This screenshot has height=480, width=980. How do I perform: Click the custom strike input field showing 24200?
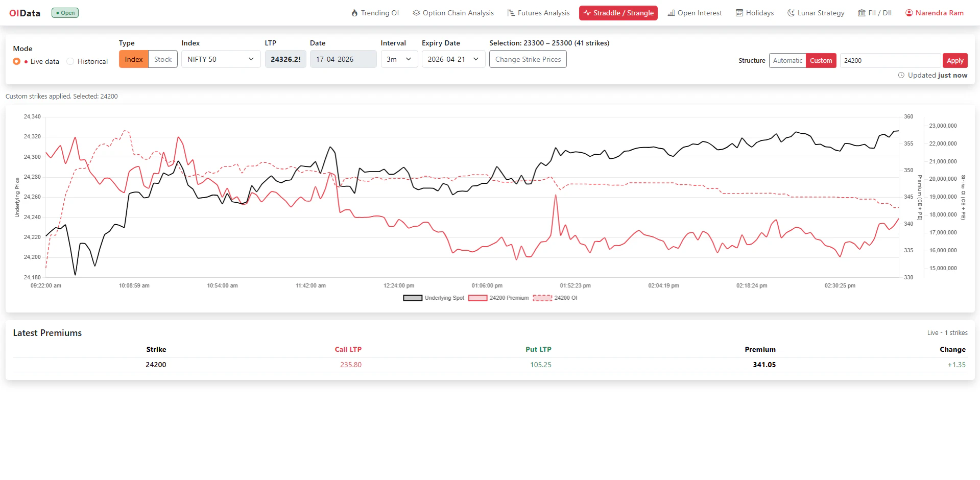(x=890, y=60)
